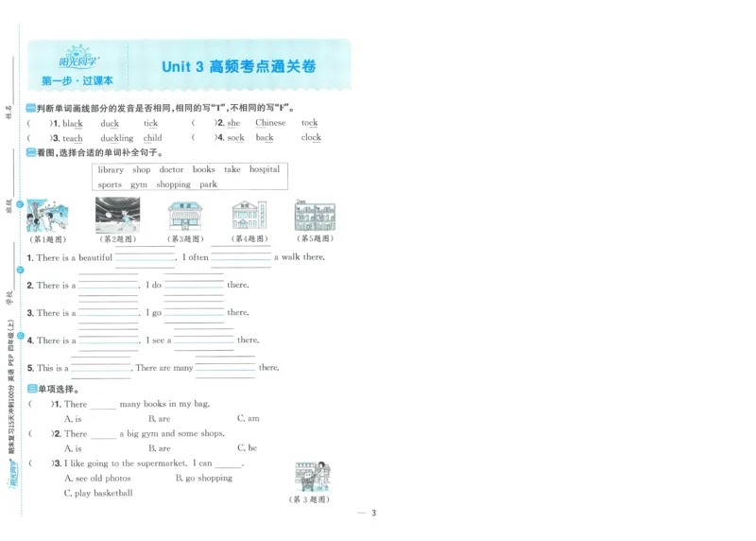Viewport: 756px width, 541px height.
Task: Click option 'A. see old photos'
Action: pyautogui.click(x=97, y=479)
